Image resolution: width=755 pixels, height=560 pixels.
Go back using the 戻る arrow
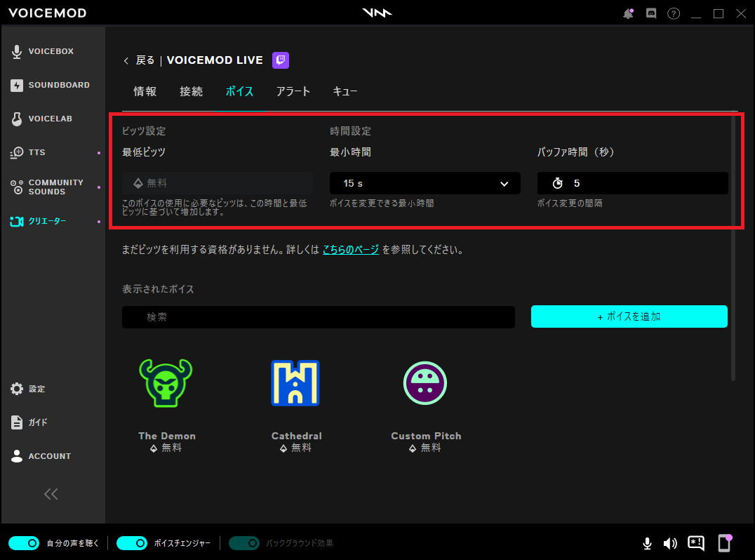tap(139, 60)
